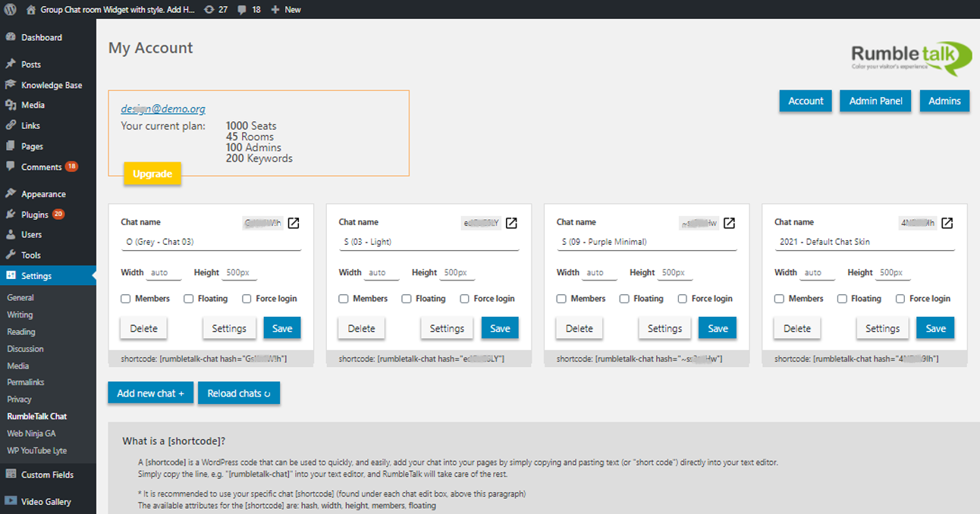Open Web Ninja GA submenu item

click(31, 434)
